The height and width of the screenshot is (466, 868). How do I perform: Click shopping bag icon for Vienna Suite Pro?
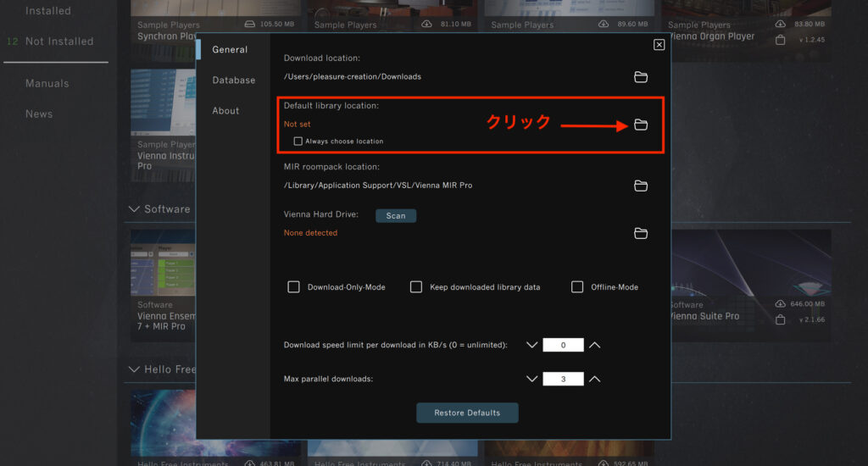click(x=780, y=319)
